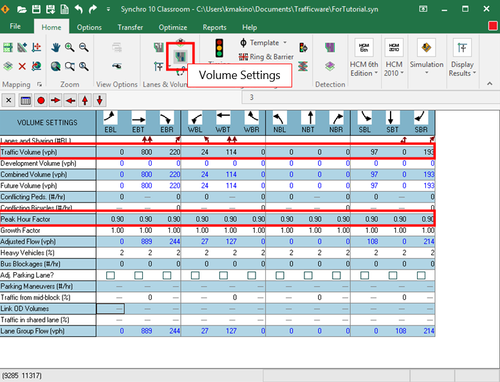Open the File menu
The width and height of the screenshot is (500, 382).
pyautogui.click(x=15, y=26)
